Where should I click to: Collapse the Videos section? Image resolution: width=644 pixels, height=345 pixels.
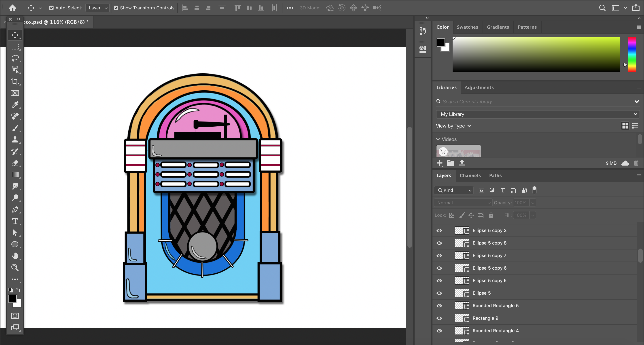click(x=438, y=139)
